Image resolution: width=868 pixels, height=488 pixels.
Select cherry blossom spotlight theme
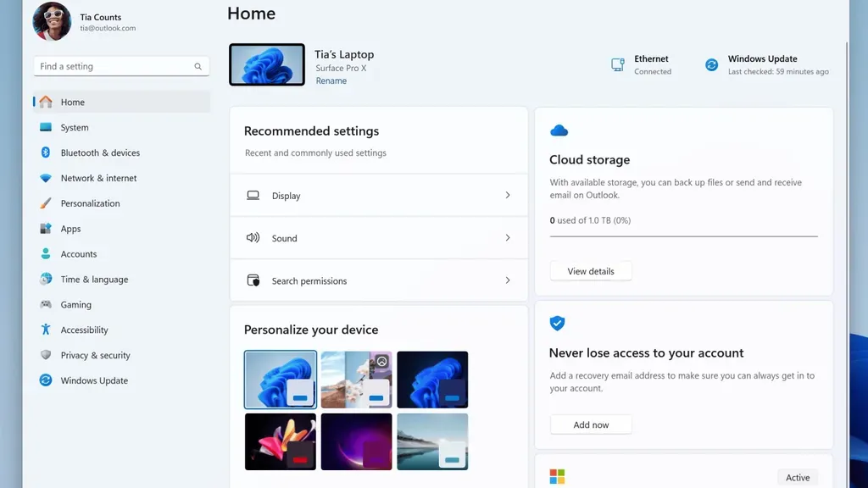pyautogui.click(x=357, y=380)
